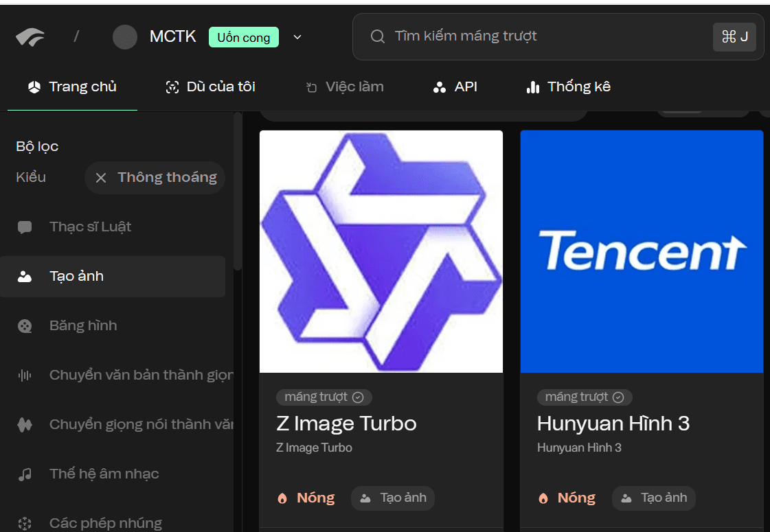Go to the API tab
The image size is (770, 532).
click(455, 87)
